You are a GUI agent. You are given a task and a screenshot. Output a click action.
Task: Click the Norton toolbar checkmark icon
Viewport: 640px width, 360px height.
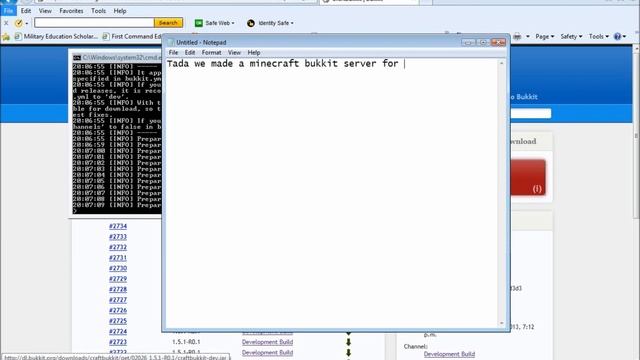click(x=18, y=23)
